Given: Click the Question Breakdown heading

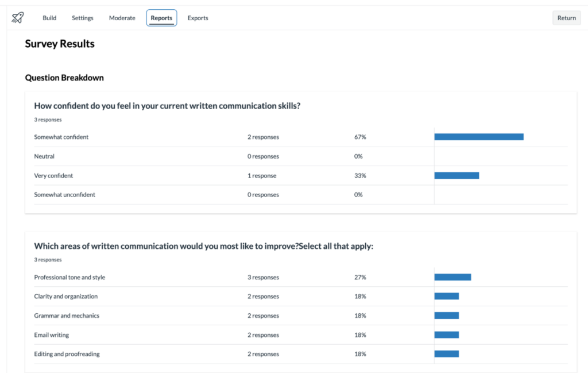Looking at the screenshot, I should pyautogui.click(x=64, y=78).
